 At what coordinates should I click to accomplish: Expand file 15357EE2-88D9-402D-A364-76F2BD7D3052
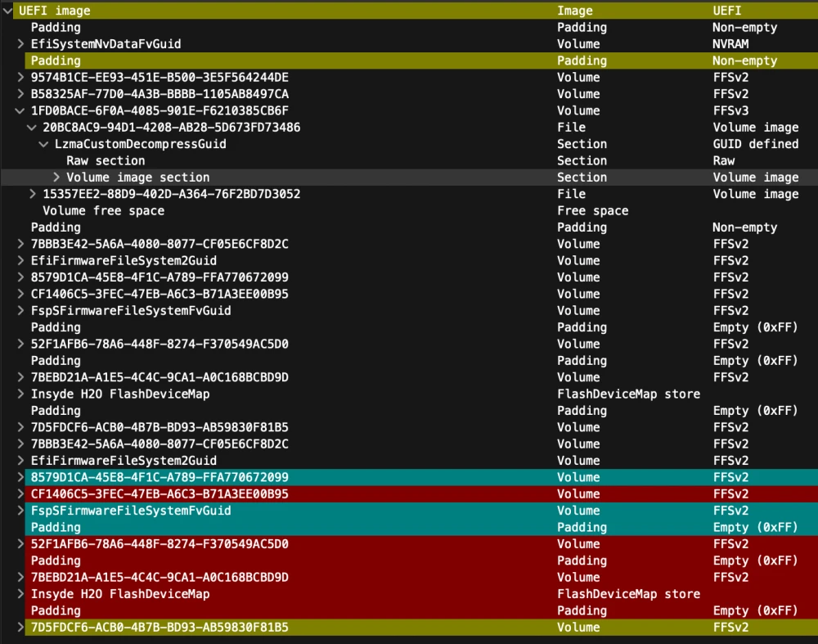click(x=31, y=194)
